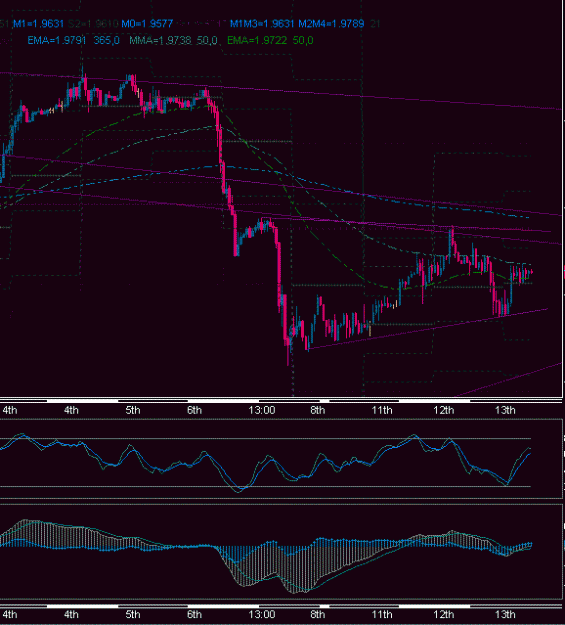Click the M1M3=1.9631 label
The height and width of the screenshot is (625, 565).
[x=262, y=24]
